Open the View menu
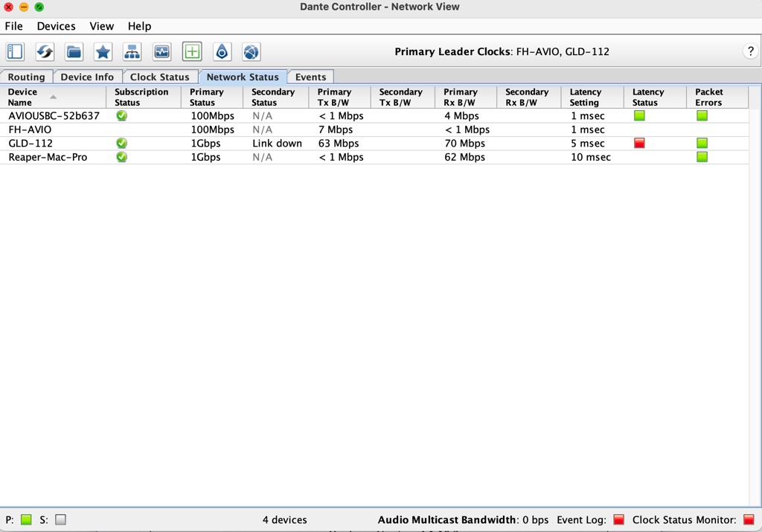Viewport: 762px width, 532px height. pyautogui.click(x=101, y=26)
